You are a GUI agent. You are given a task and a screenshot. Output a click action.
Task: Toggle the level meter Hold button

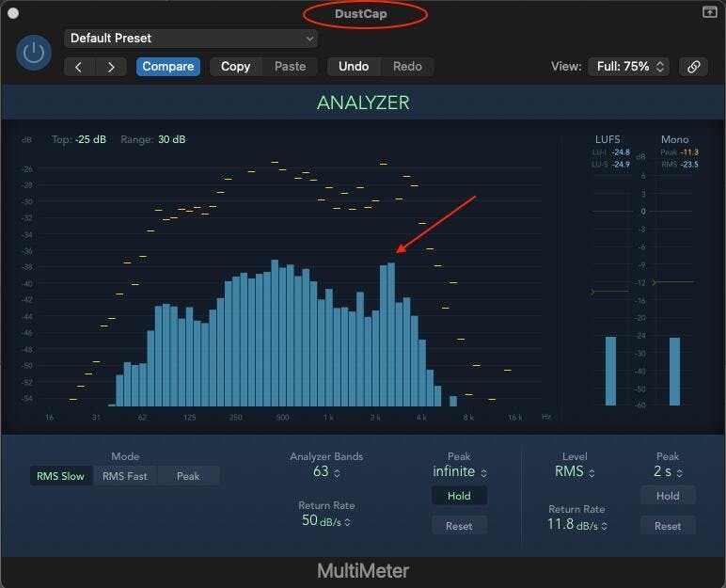click(x=668, y=496)
